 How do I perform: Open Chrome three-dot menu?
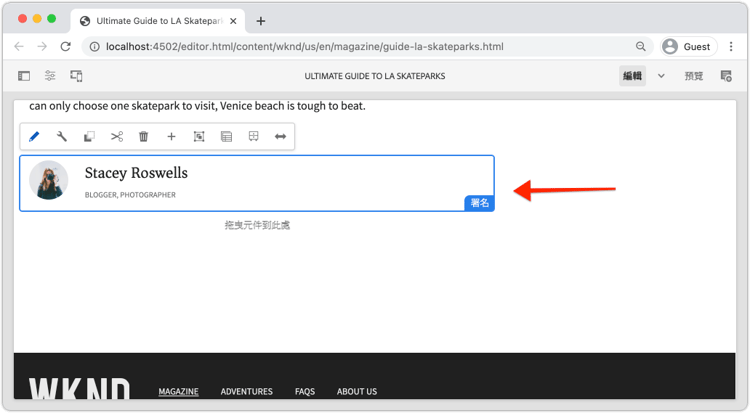[731, 46]
